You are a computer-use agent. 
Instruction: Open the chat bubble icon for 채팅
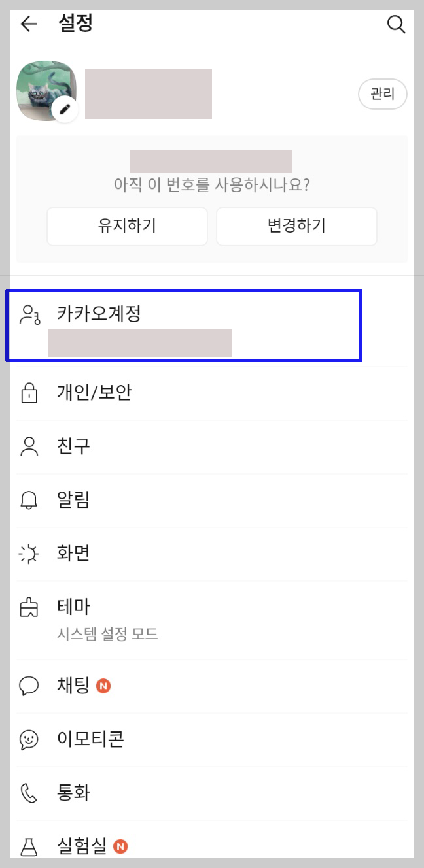click(x=29, y=686)
